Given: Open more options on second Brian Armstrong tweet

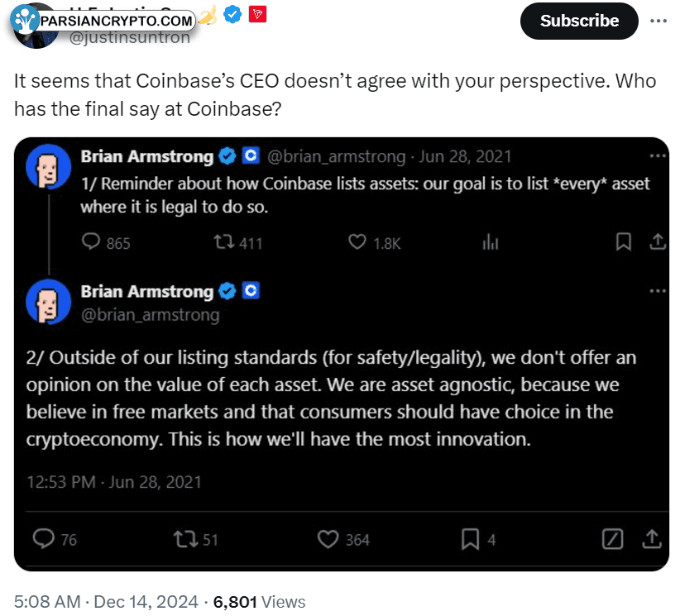Looking at the screenshot, I should [657, 291].
